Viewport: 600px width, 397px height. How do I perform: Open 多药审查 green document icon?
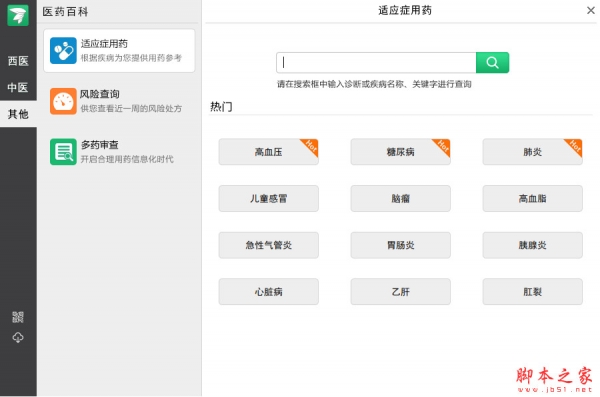[63, 152]
